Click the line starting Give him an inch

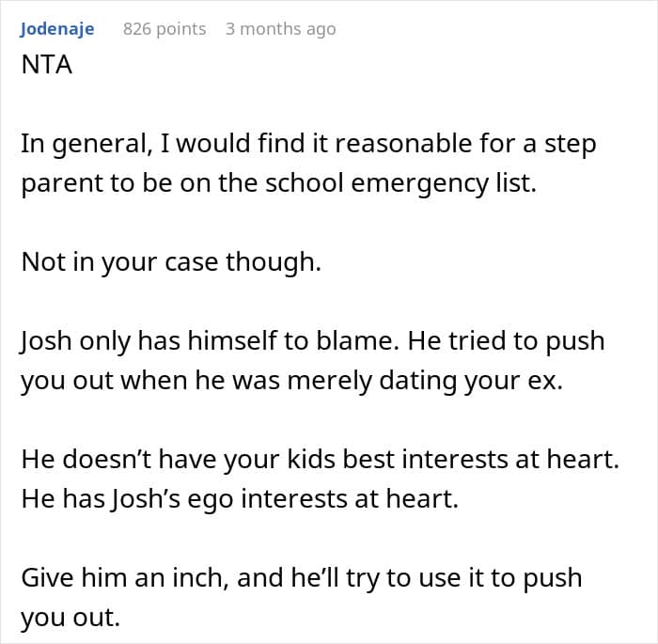[x=302, y=577]
